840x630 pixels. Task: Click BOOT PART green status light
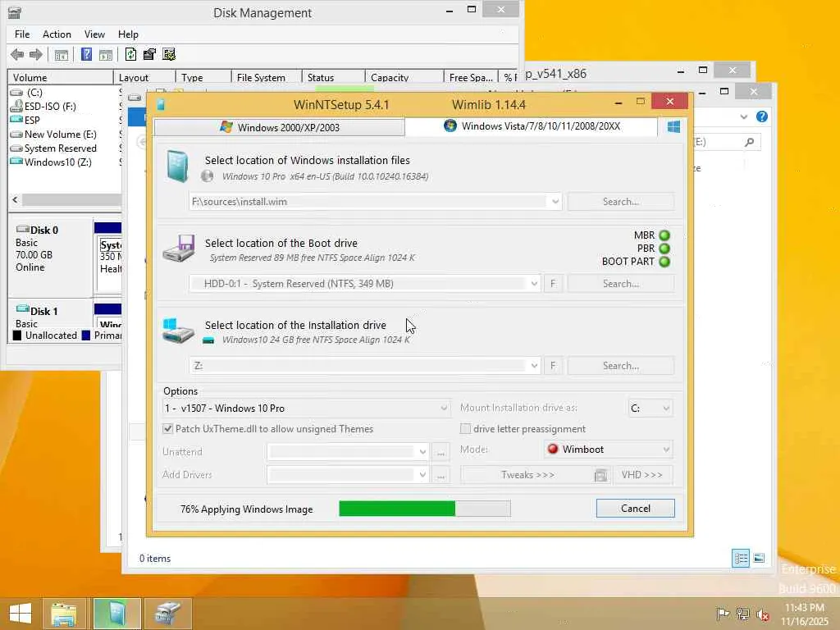pyautogui.click(x=664, y=262)
